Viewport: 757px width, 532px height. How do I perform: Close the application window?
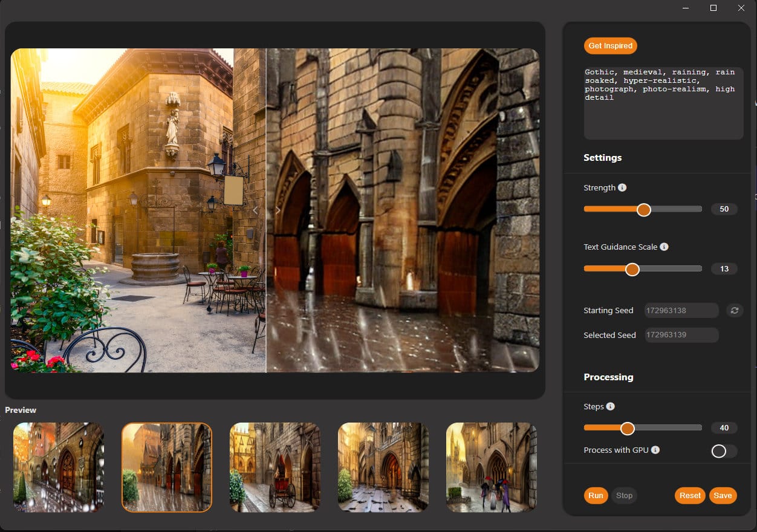[741, 8]
